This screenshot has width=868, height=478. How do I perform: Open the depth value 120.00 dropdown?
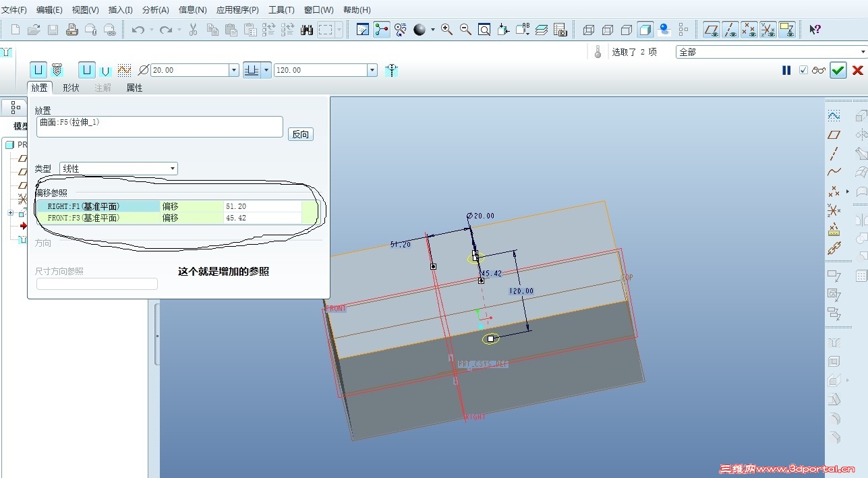point(372,70)
